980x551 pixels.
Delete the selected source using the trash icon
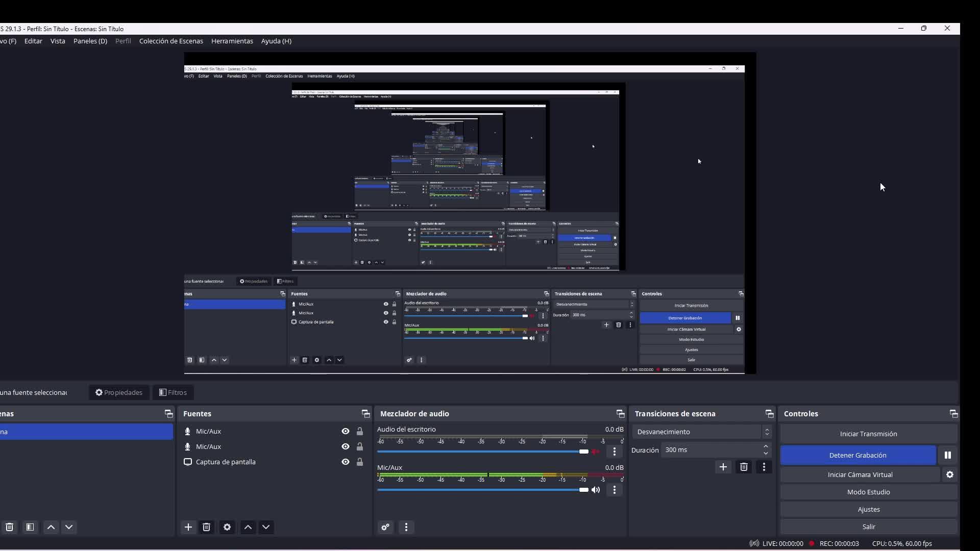click(x=207, y=527)
